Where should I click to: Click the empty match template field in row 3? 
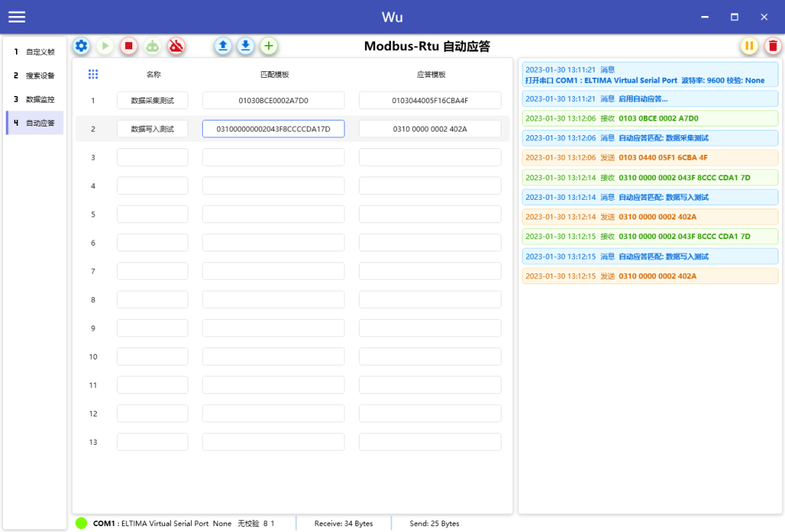pyautogui.click(x=273, y=157)
